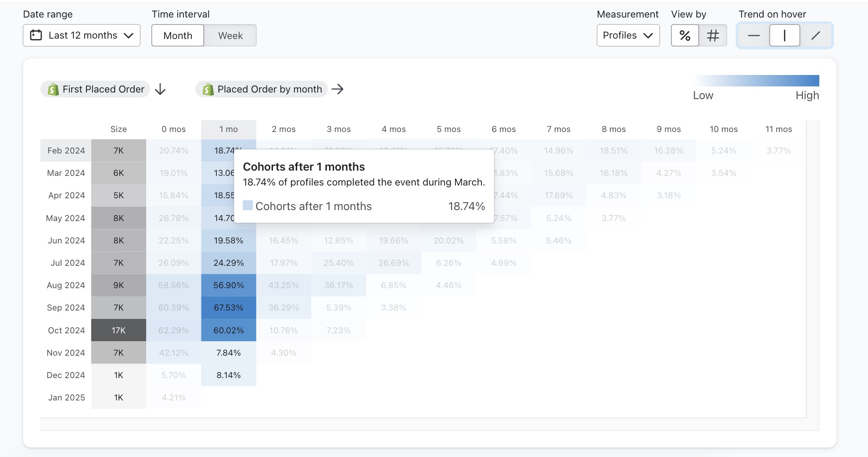Viewport: 868px width, 457px height.
Task: Click the Low to High color gradient legend
Action: click(x=756, y=81)
